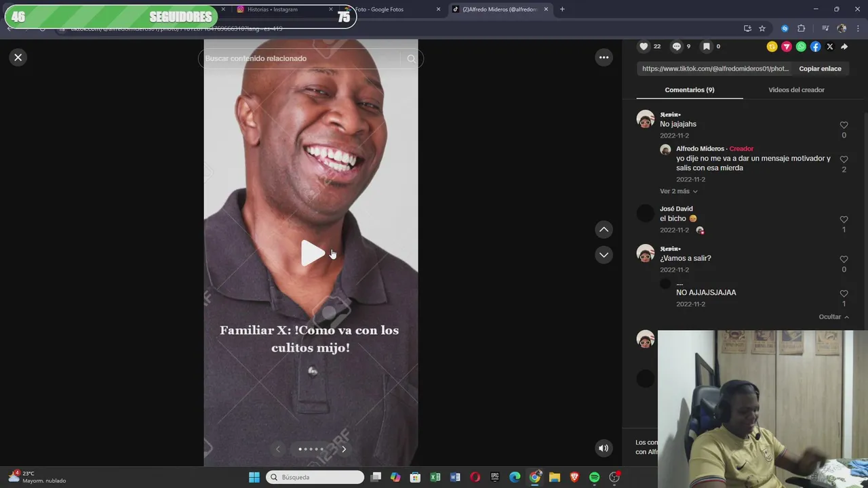Open the Shazam browser extension

[785, 28]
